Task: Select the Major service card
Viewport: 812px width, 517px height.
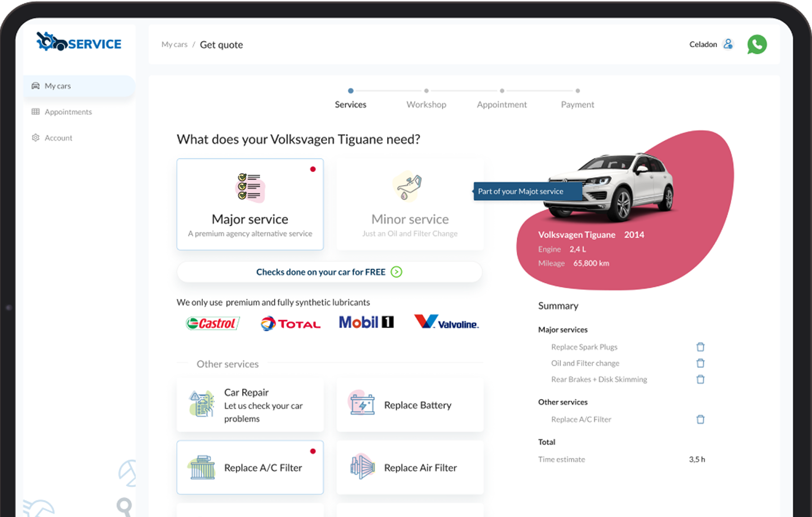Action: (250, 204)
